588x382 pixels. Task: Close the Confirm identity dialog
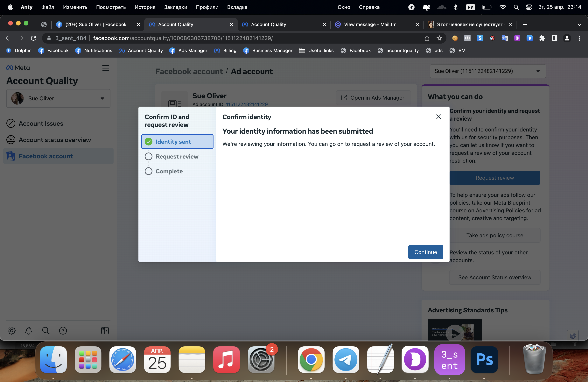click(x=438, y=117)
